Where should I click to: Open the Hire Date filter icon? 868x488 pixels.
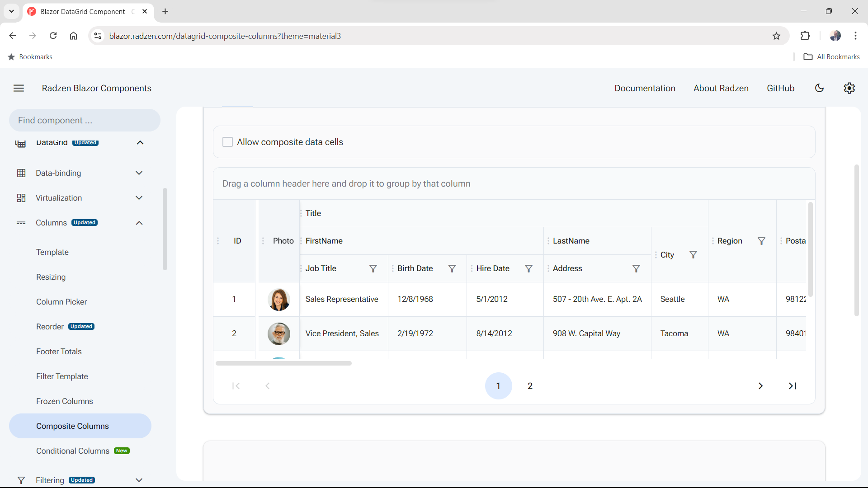coord(528,269)
